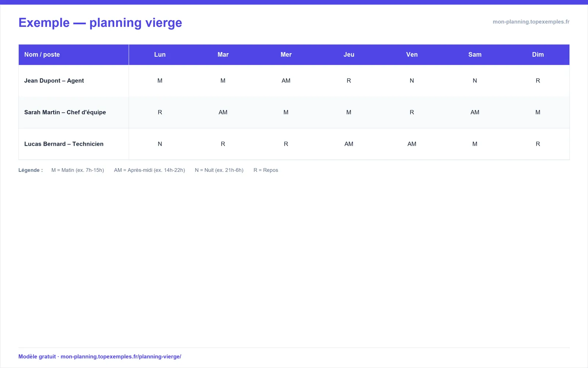Screen dimensions: 588x368
Task: Click Lucas Bernard's Ven cell AM
Action: (412, 144)
